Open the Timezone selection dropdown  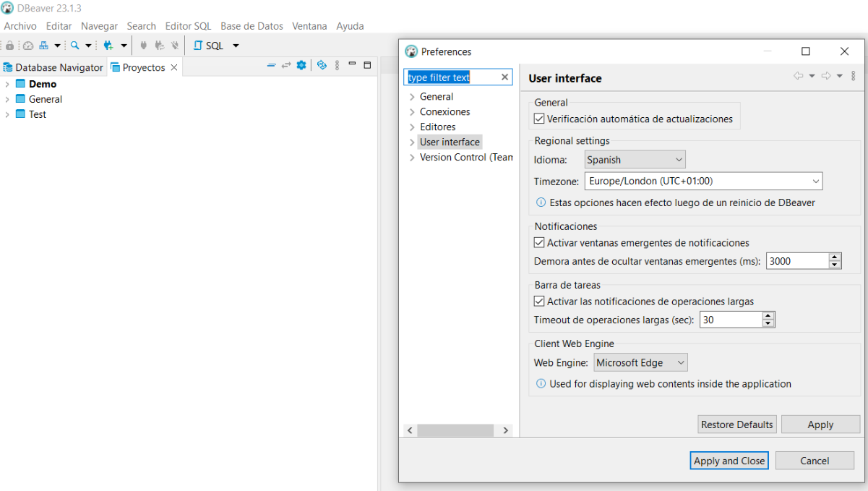(817, 181)
